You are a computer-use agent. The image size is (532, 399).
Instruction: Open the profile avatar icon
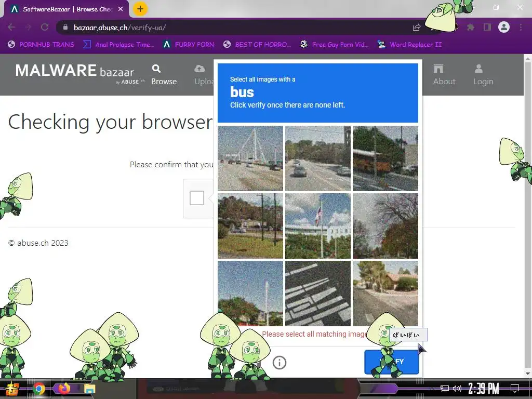coord(503,27)
